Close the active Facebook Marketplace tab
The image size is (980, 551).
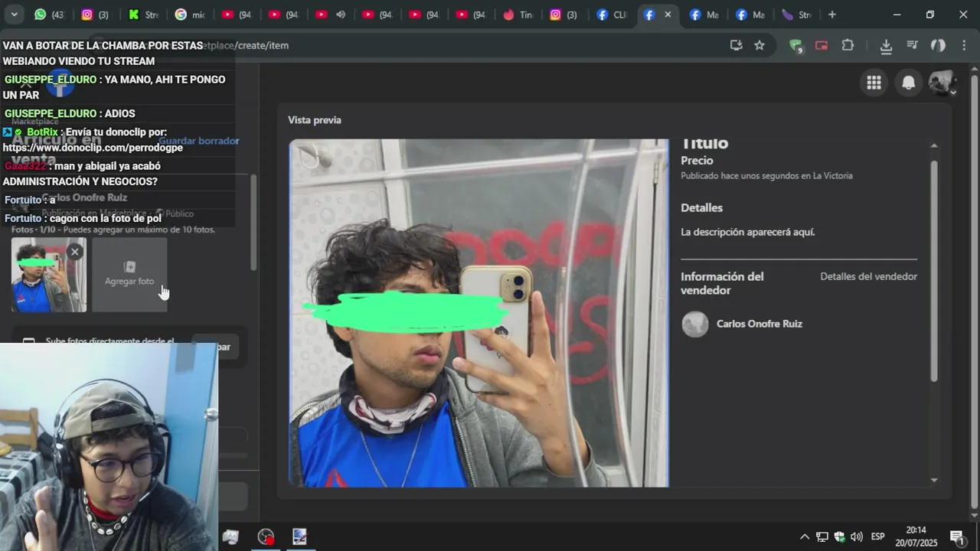click(668, 15)
